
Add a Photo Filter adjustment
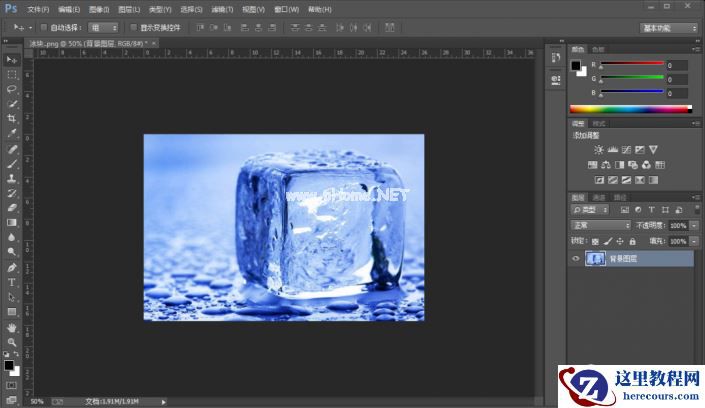633,165
